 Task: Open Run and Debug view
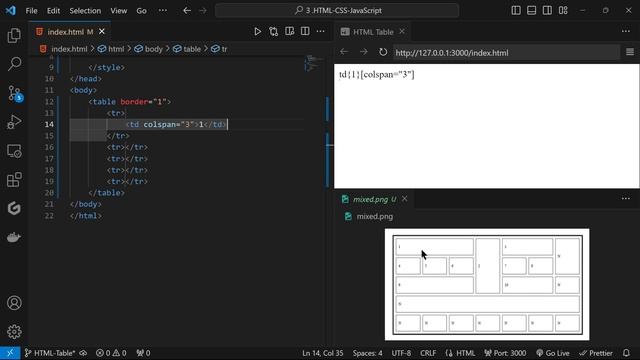(x=14, y=122)
